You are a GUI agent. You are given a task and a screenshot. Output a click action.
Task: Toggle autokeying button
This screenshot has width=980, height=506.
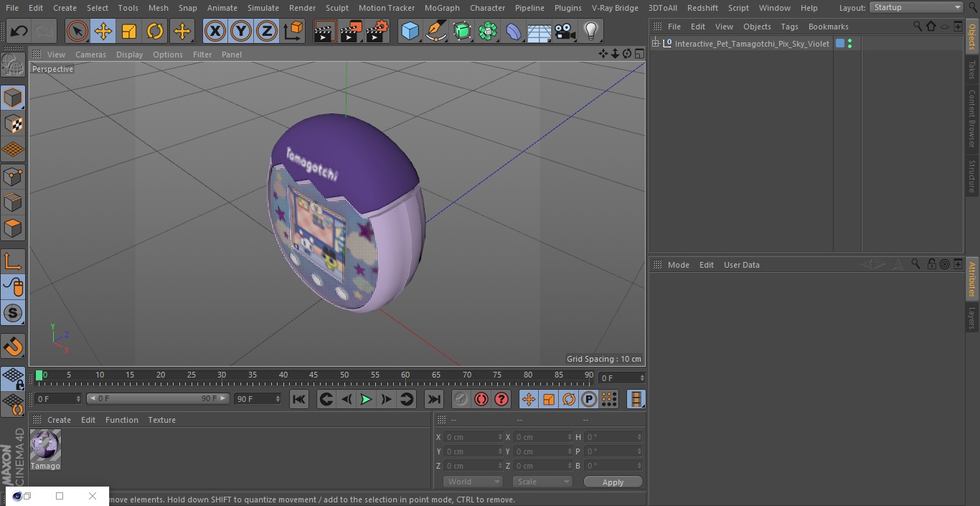point(481,399)
